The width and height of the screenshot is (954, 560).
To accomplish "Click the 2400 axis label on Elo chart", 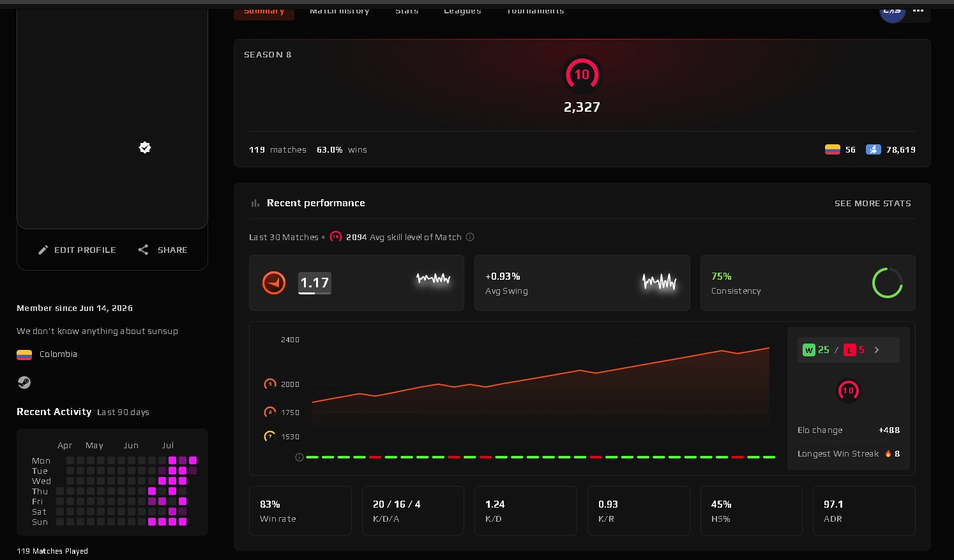I will 290,340.
